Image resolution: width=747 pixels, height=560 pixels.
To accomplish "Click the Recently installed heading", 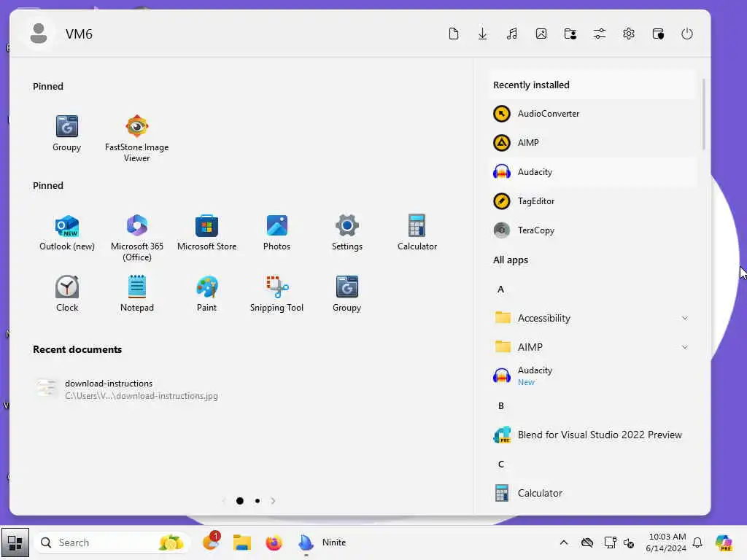I will (531, 85).
